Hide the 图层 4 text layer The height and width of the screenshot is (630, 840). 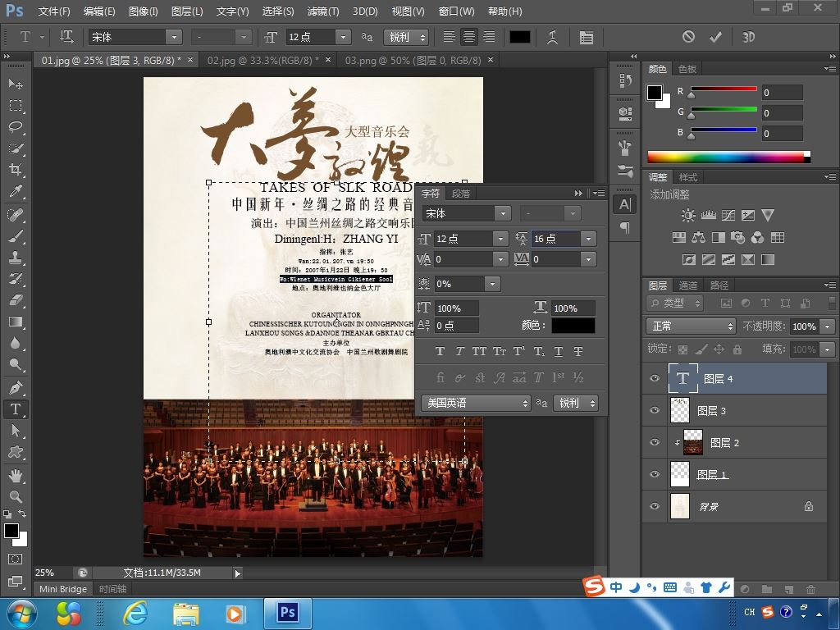(x=655, y=379)
